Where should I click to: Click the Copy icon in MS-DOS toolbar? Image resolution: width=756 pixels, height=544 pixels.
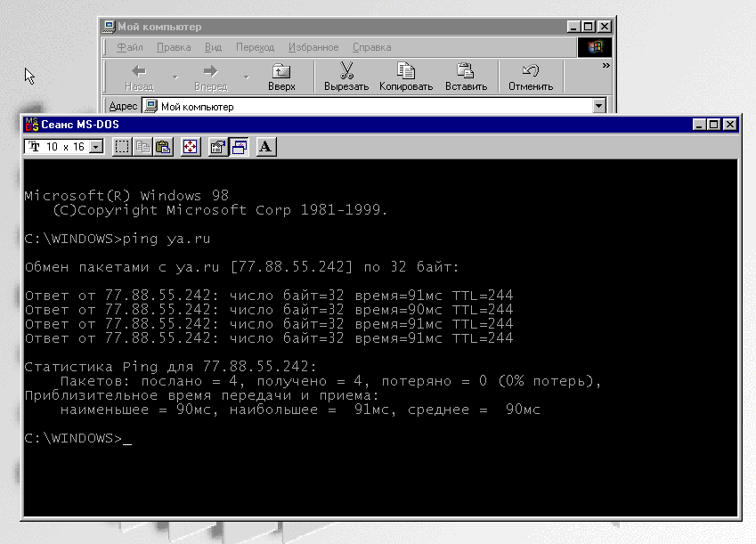click(142, 147)
